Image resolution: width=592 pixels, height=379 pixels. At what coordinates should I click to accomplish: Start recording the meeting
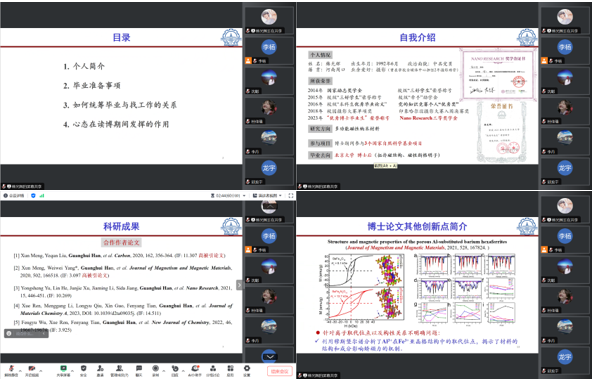click(x=156, y=370)
